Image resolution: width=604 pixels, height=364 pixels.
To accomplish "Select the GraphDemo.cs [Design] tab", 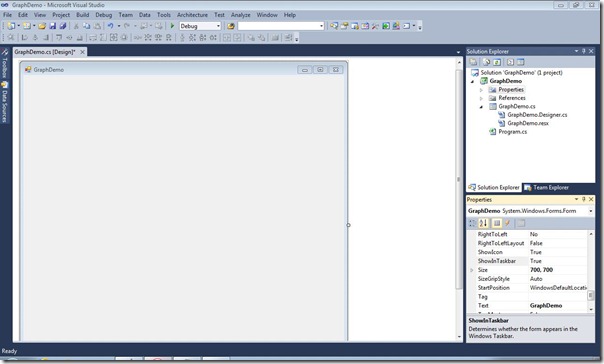I will [x=45, y=52].
